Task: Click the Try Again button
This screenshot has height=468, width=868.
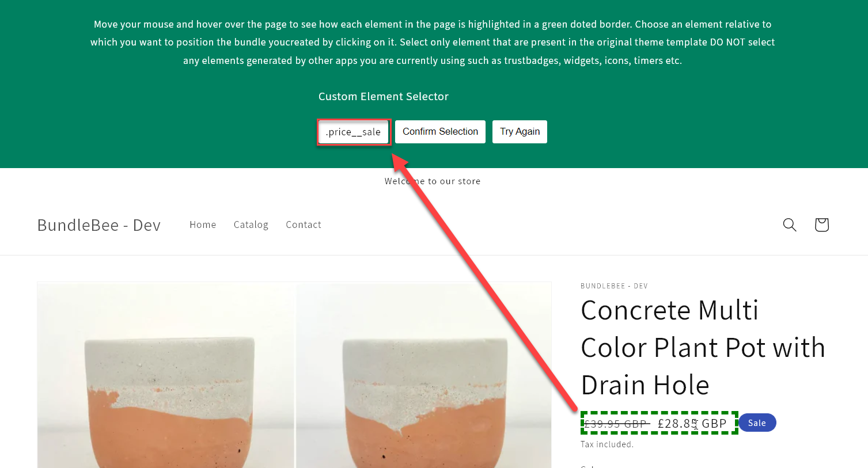Action: coord(520,132)
